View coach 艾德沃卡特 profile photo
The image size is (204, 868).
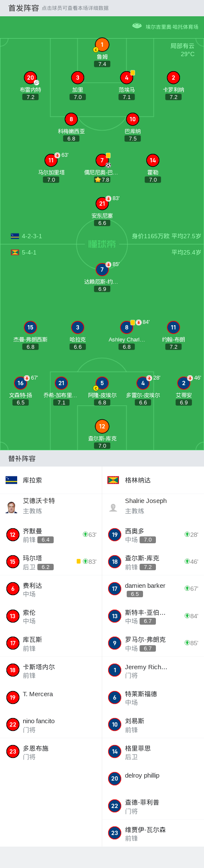[x=12, y=507]
